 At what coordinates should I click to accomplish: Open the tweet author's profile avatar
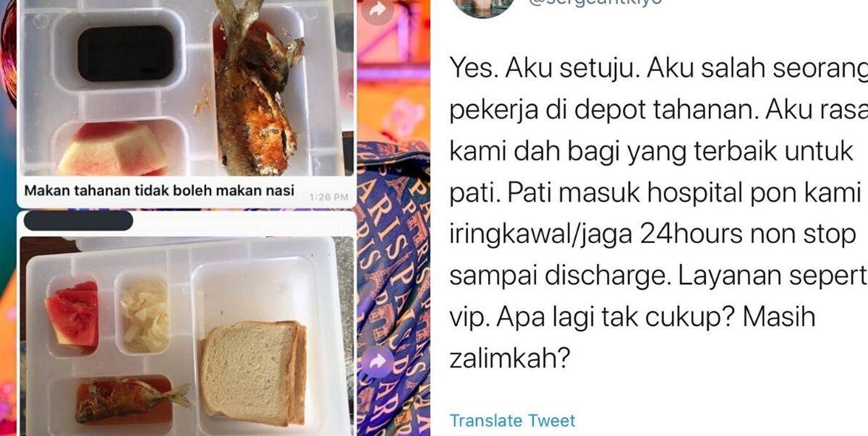click(x=482, y=7)
